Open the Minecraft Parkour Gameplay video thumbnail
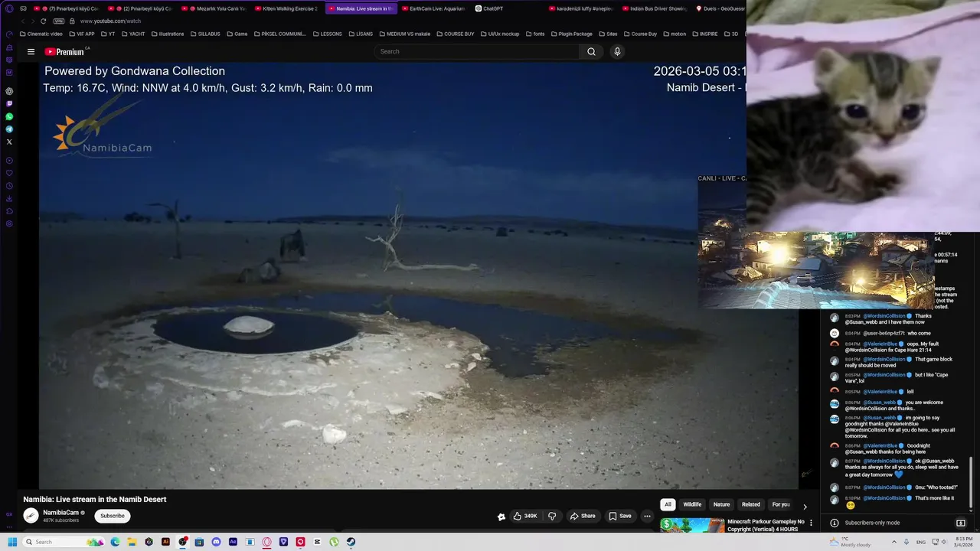 (692, 525)
